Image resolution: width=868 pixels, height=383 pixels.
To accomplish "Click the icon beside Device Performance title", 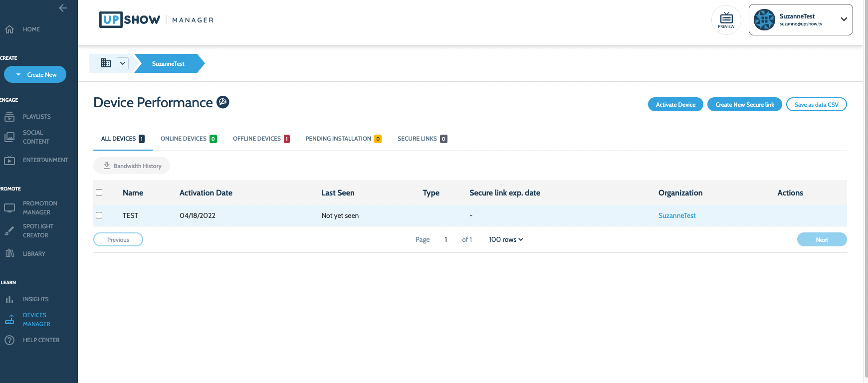I will [223, 102].
